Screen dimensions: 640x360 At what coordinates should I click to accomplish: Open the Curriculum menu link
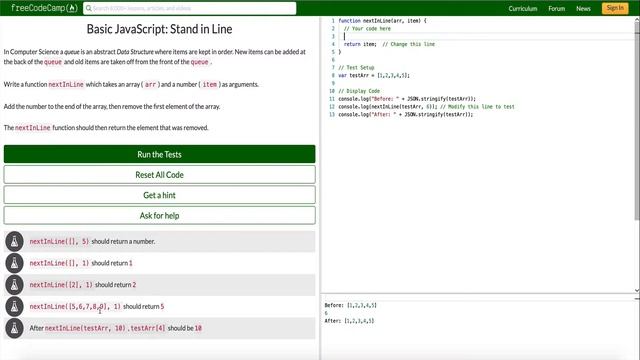522,8
